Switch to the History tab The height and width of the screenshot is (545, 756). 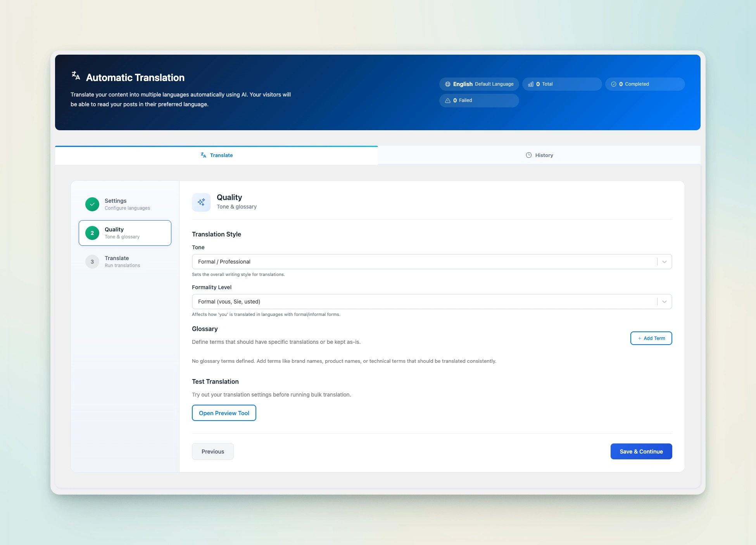539,155
